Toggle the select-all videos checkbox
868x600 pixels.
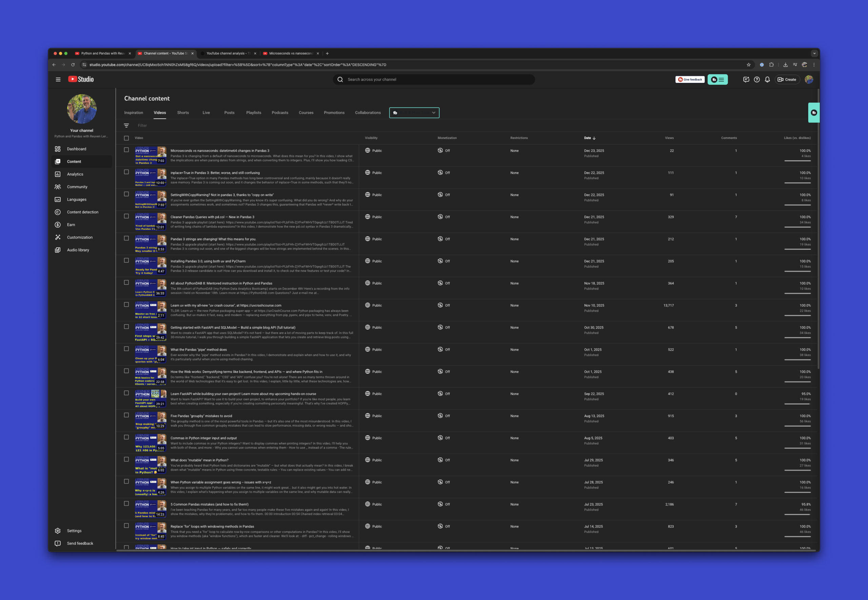coord(126,138)
